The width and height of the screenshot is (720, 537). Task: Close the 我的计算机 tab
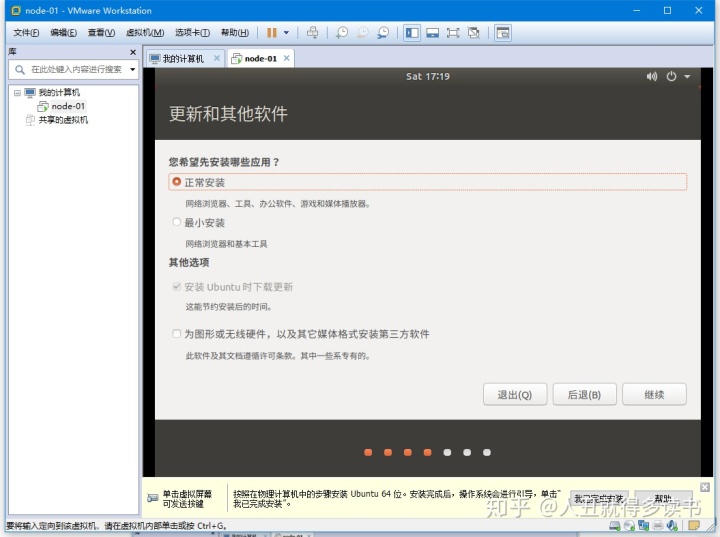click(217, 58)
